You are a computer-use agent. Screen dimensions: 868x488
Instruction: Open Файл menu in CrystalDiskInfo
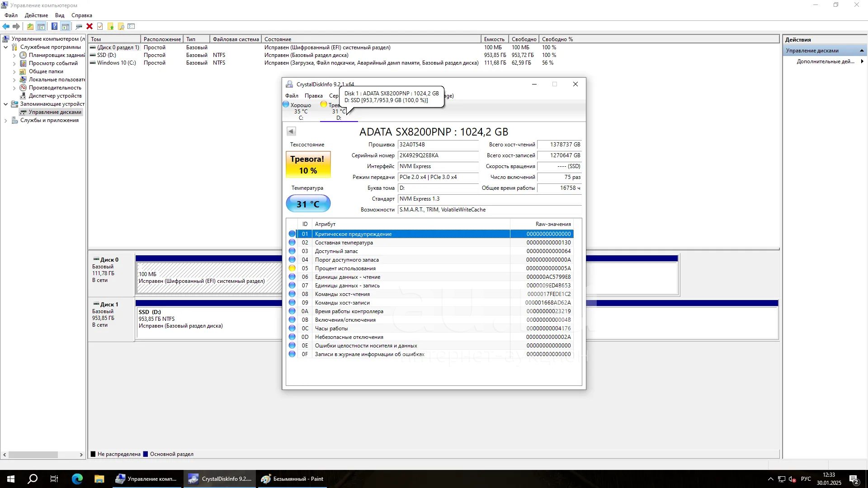click(x=292, y=95)
